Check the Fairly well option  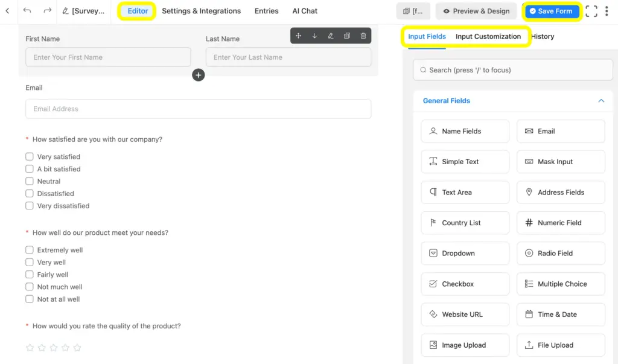[x=29, y=275]
